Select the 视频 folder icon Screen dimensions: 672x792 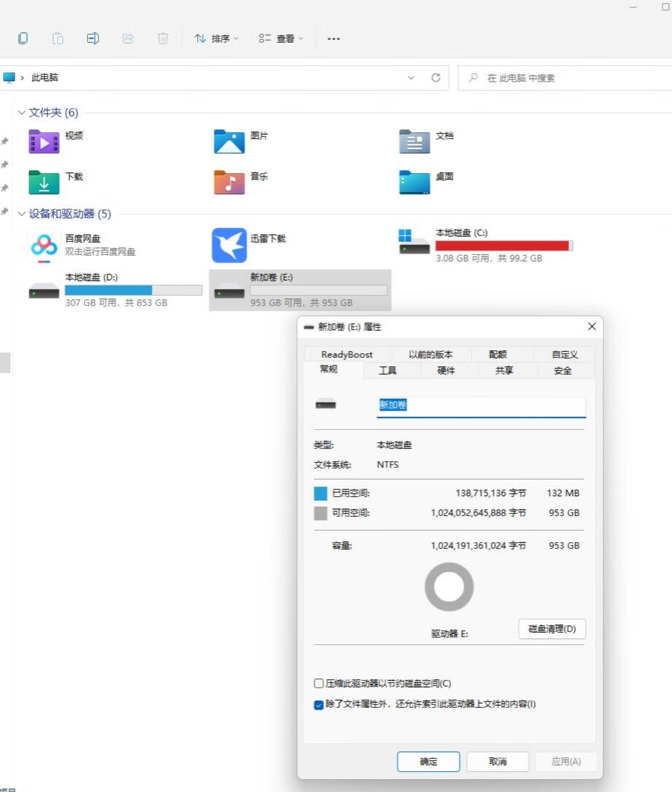44,141
